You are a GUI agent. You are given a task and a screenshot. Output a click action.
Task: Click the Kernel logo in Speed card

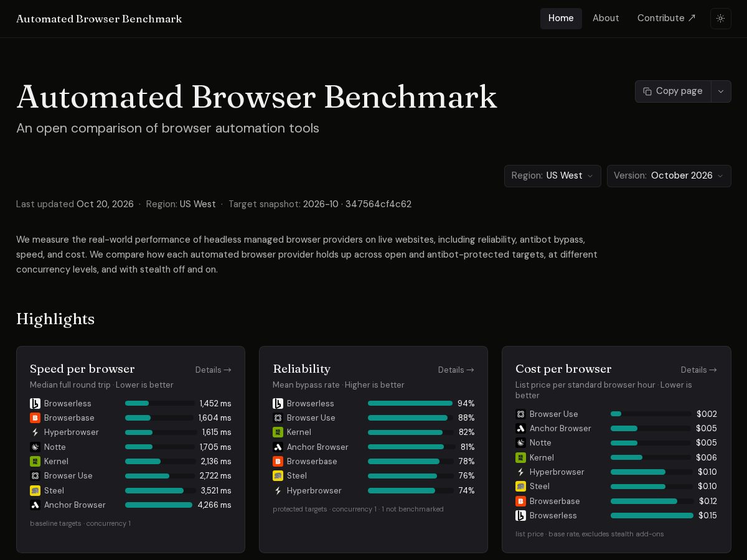pos(35,461)
